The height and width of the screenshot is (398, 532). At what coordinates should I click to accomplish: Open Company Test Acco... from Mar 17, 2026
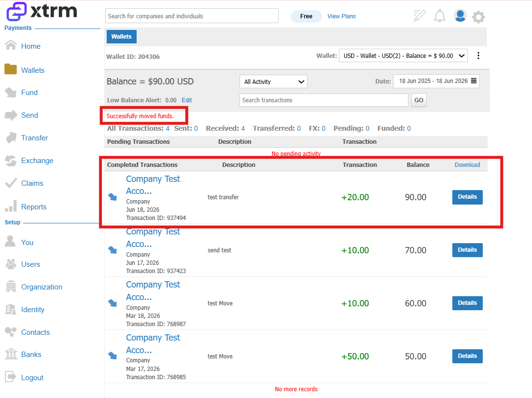tap(153, 344)
